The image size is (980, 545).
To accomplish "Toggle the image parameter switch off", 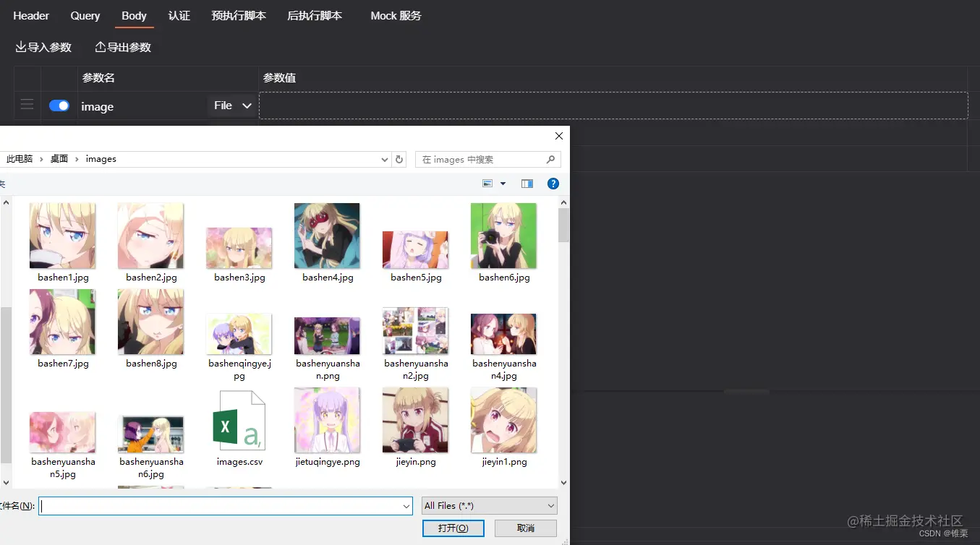I will (x=59, y=105).
